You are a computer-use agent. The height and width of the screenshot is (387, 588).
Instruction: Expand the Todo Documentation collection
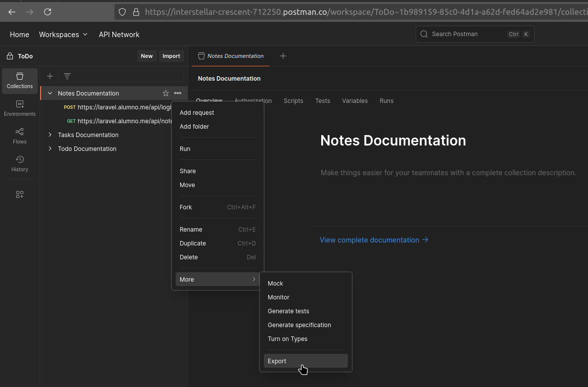[x=50, y=148]
